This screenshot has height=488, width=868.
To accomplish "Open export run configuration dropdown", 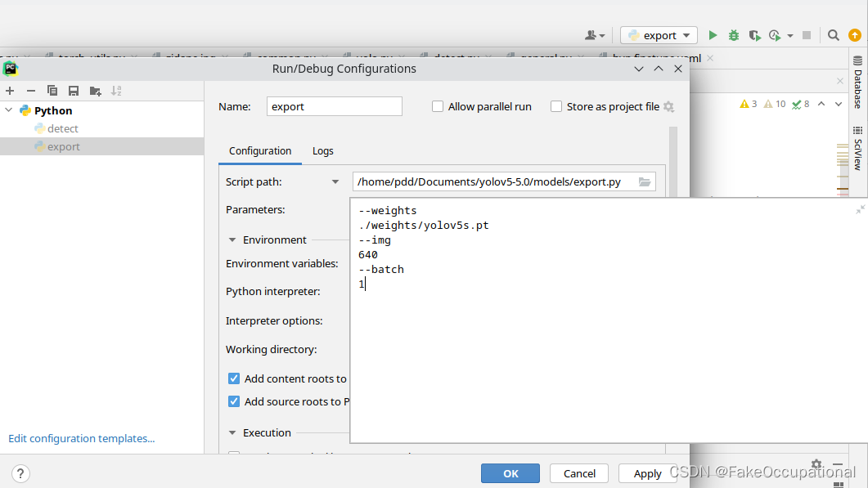I will pyautogui.click(x=659, y=35).
